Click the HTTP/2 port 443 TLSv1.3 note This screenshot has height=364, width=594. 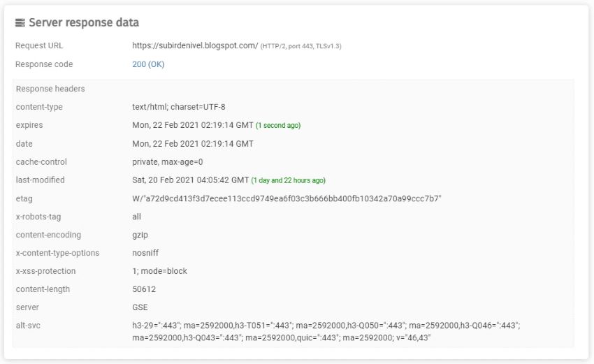pyautogui.click(x=300, y=46)
